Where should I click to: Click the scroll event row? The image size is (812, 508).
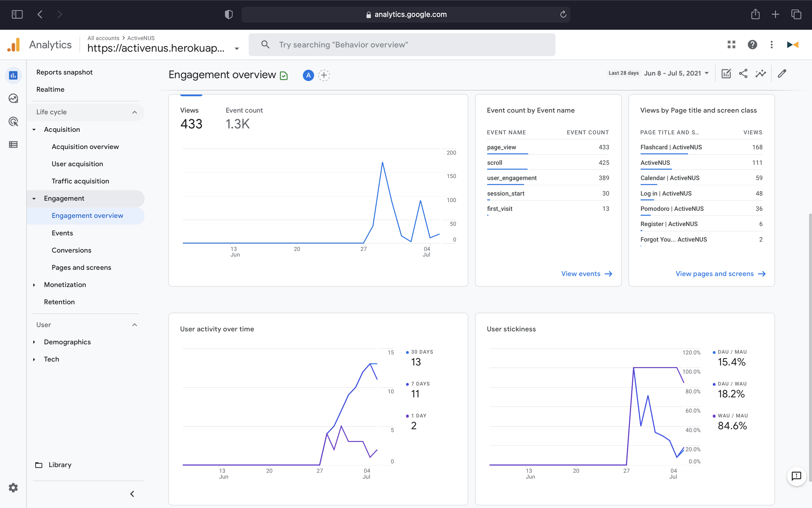[x=548, y=163]
